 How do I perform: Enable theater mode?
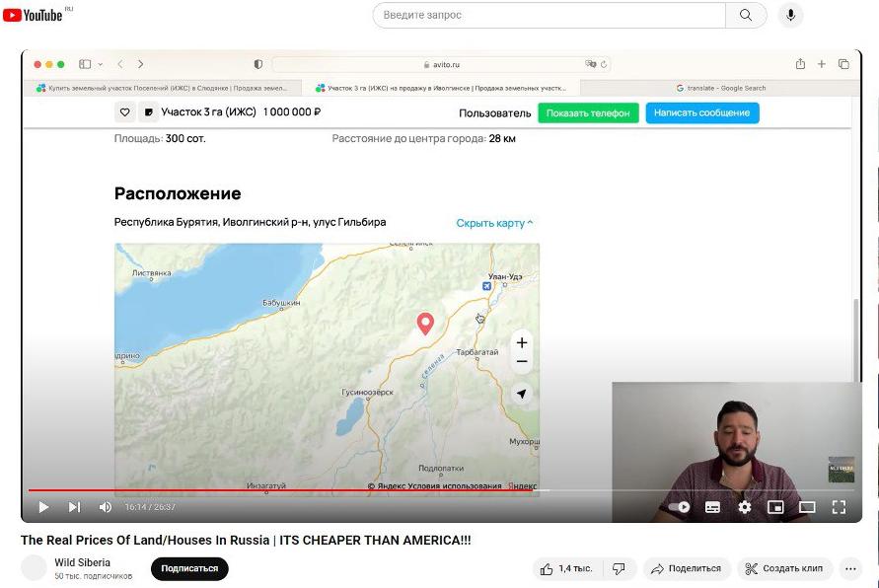tap(807, 507)
